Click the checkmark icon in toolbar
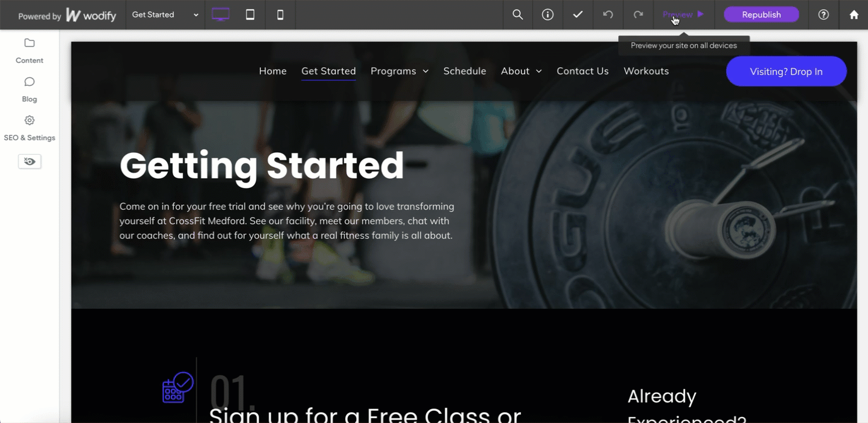 (578, 15)
